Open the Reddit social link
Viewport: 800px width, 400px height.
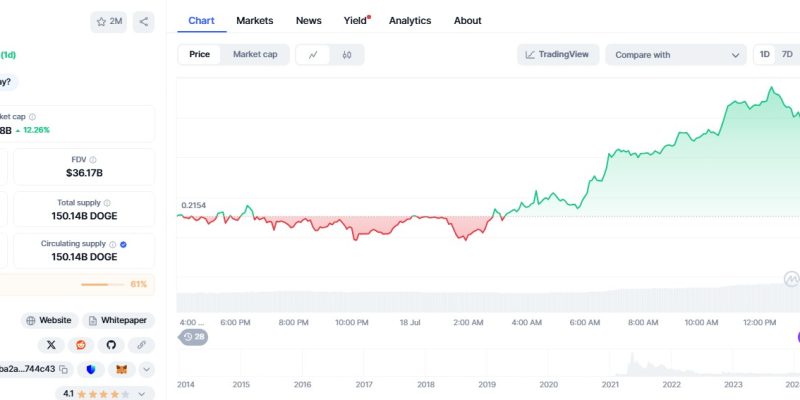[81, 345]
